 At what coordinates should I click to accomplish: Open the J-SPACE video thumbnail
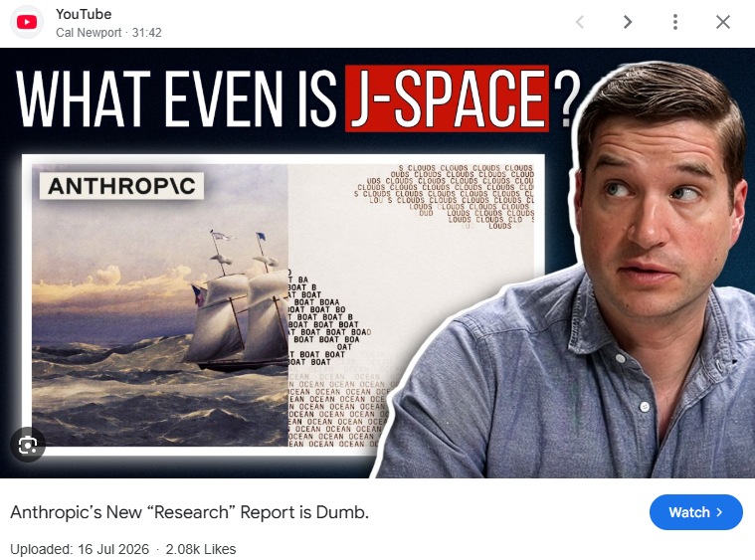[378, 263]
